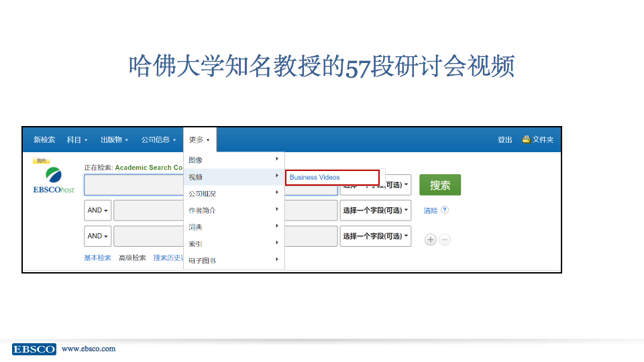Open third row 选择一个字段 dropdown
Viewport: 644px width, 362px height.
pyautogui.click(x=376, y=236)
